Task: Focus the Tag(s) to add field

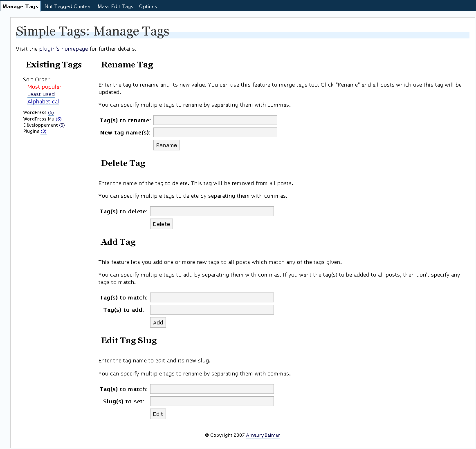Action: [x=212, y=310]
